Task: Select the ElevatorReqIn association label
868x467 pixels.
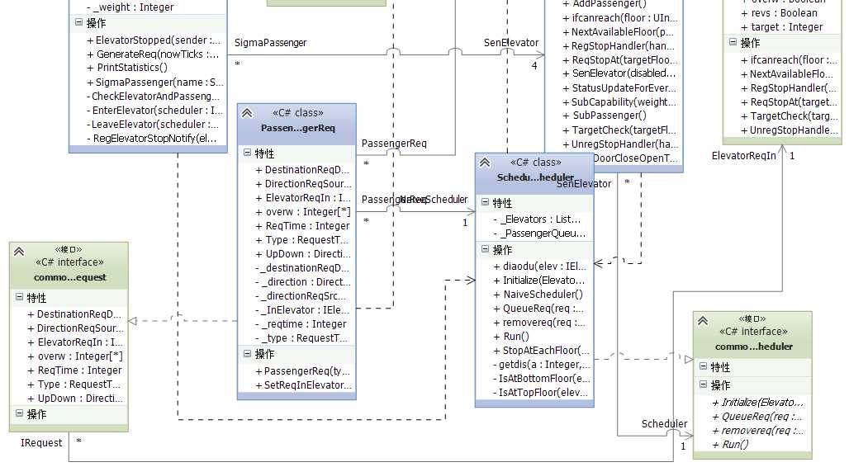Action: click(744, 156)
